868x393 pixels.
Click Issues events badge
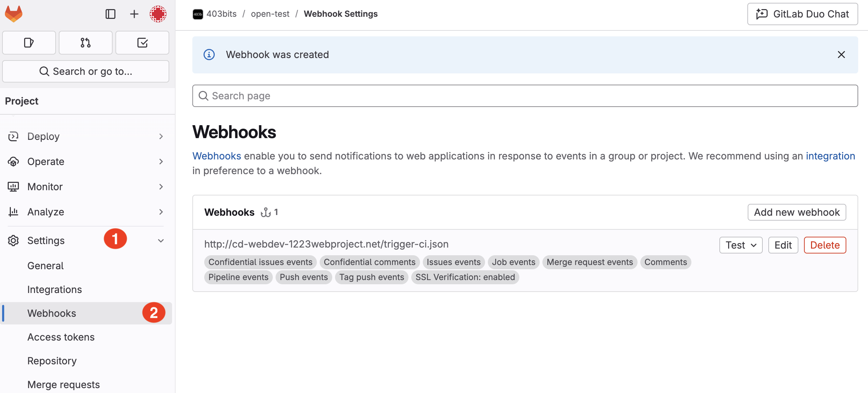(x=454, y=262)
